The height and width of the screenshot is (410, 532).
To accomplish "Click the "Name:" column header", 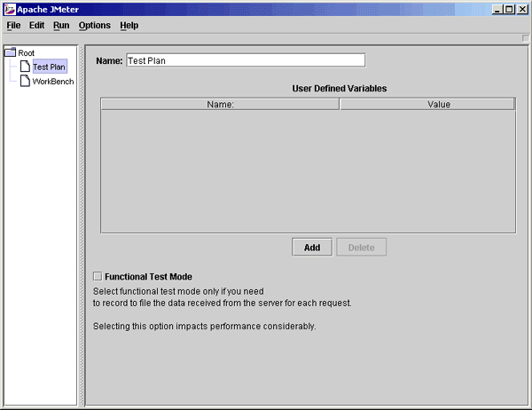I will click(220, 105).
